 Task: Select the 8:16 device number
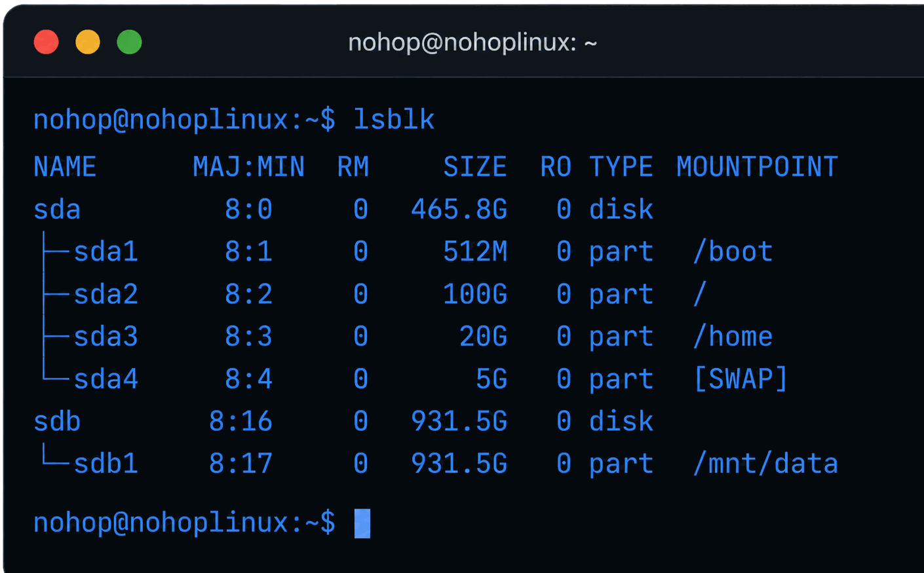pos(241,421)
